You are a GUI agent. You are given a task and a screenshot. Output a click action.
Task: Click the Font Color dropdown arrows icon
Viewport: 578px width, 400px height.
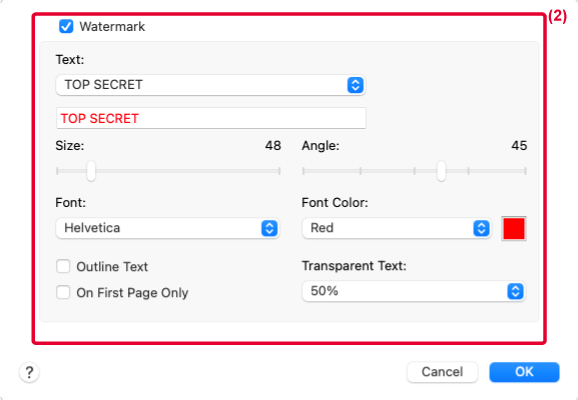[481, 228]
